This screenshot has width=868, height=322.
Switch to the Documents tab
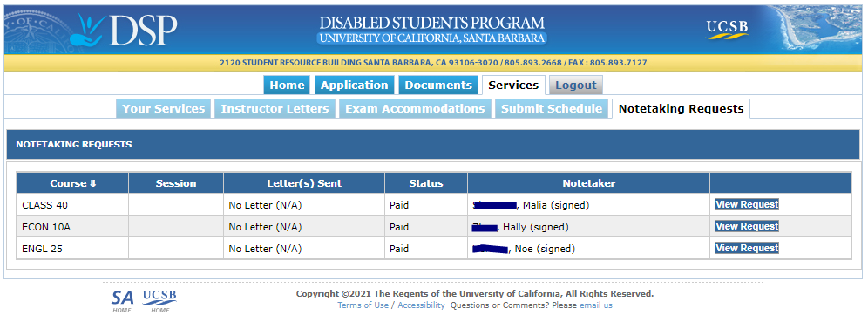tap(437, 86)
